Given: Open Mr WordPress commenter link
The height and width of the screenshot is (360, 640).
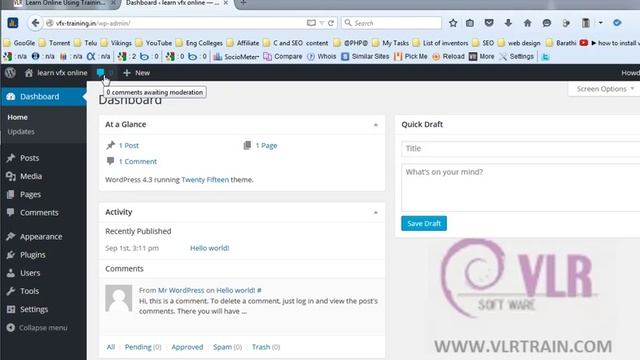Looking at the screenshot, I should (181, 290).
